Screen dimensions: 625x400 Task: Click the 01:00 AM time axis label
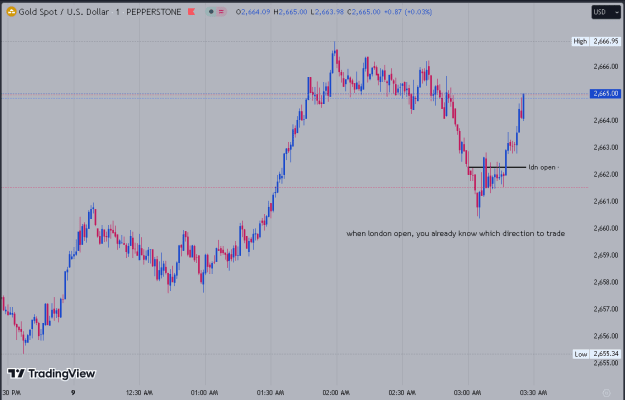[x=204, y=393]
